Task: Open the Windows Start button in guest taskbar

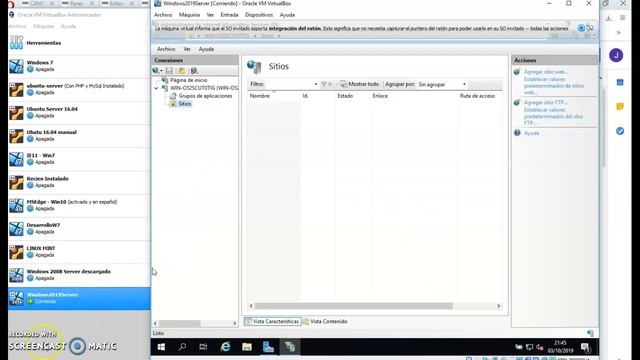Action: point(161,347)
